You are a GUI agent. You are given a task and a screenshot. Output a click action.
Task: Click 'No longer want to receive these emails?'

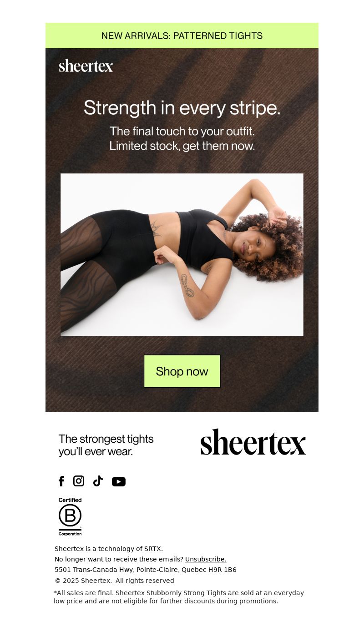pos(119,559)
